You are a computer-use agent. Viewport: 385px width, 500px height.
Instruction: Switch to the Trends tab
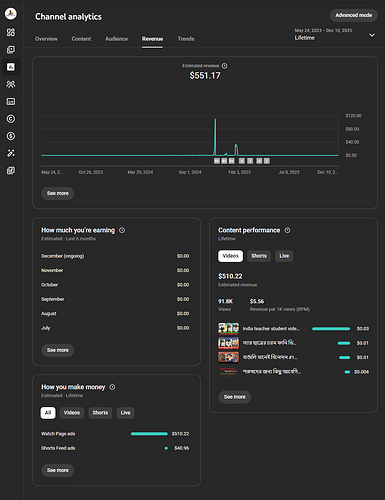pyautogui.click(x=186, y=39)
